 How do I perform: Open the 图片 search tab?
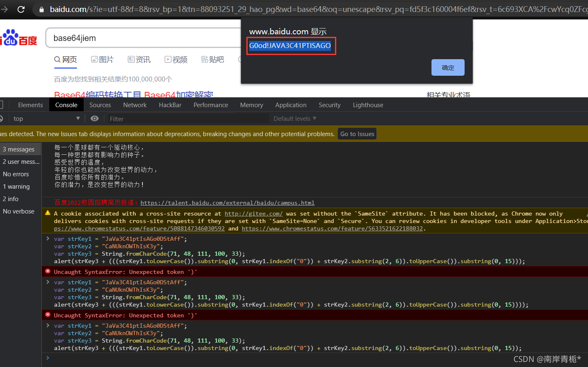coord(102,60)
